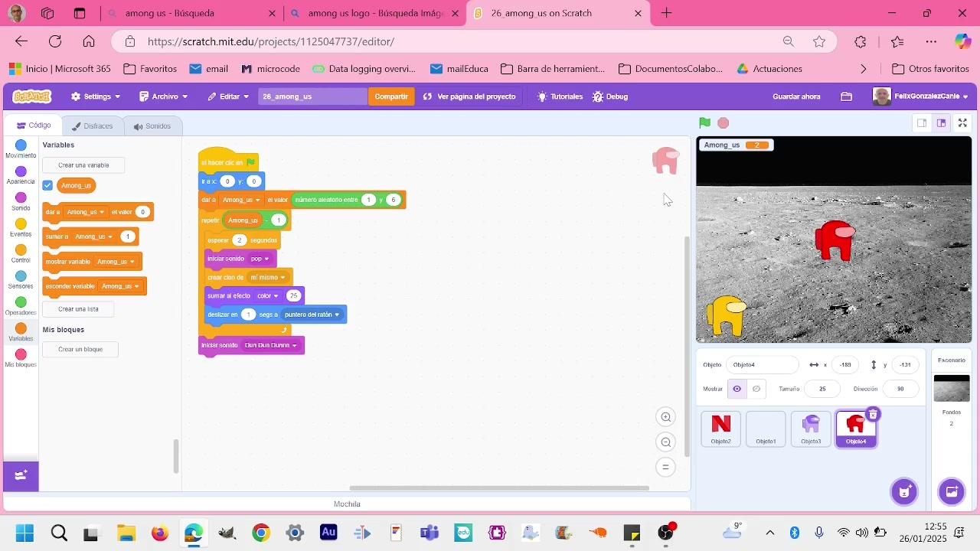Click 'Crear una variable' button
Image resolution: width=980 pixels, height=551 pixels.
(x=83, y=165)
